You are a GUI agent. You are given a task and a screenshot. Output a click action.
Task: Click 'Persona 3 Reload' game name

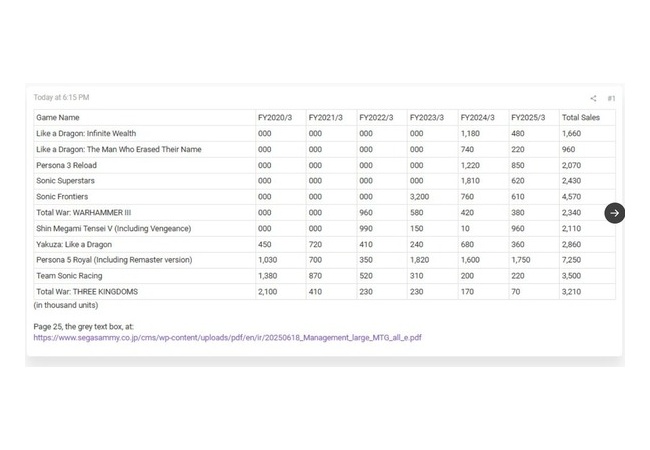point(66,165)
